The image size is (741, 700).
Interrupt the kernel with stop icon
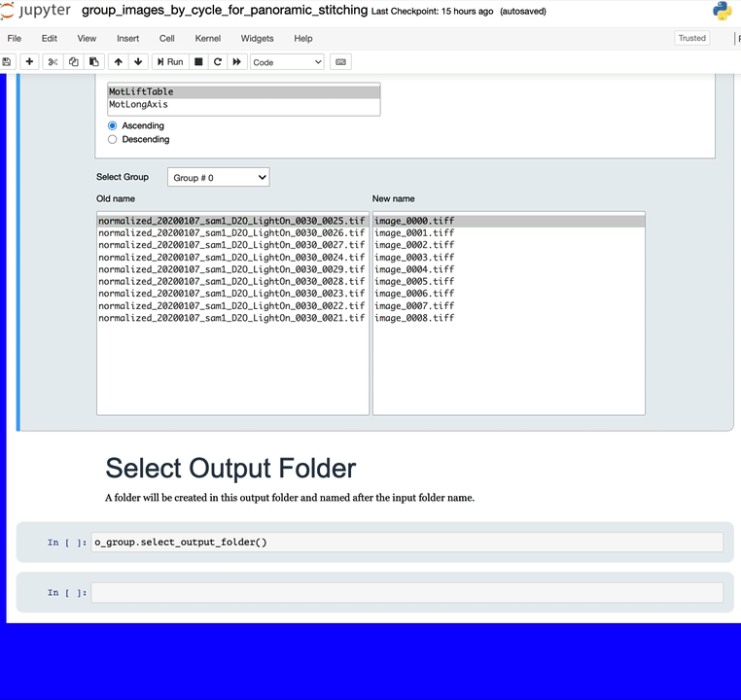[198, 62]
